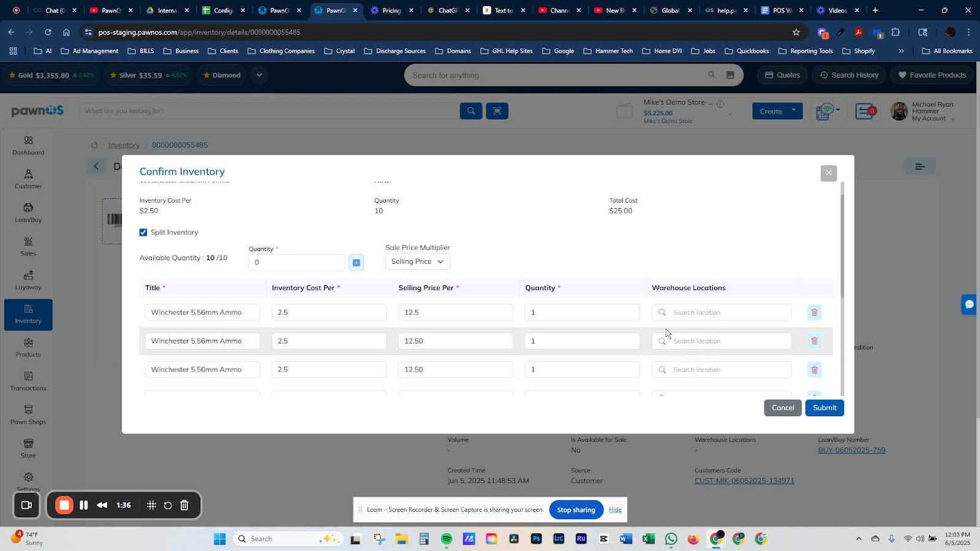Viewport: 980px width, 551px height.
Task: Open Sales in the sidebar
Action: [x=28, y=247]
